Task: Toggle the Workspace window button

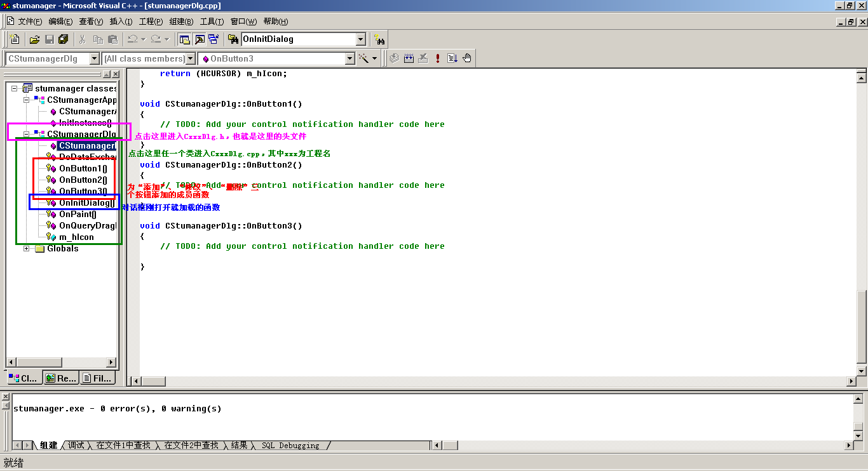Action: click(x=184, y=39)
